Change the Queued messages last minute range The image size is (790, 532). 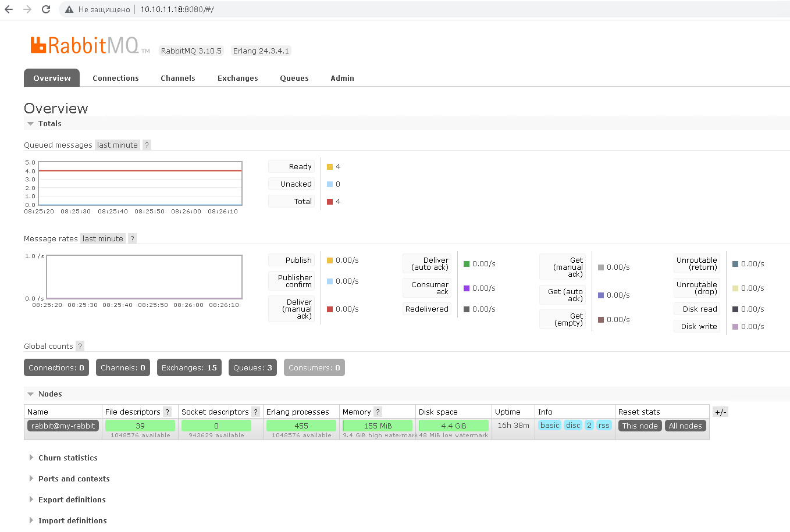click(x=118, y=145)
